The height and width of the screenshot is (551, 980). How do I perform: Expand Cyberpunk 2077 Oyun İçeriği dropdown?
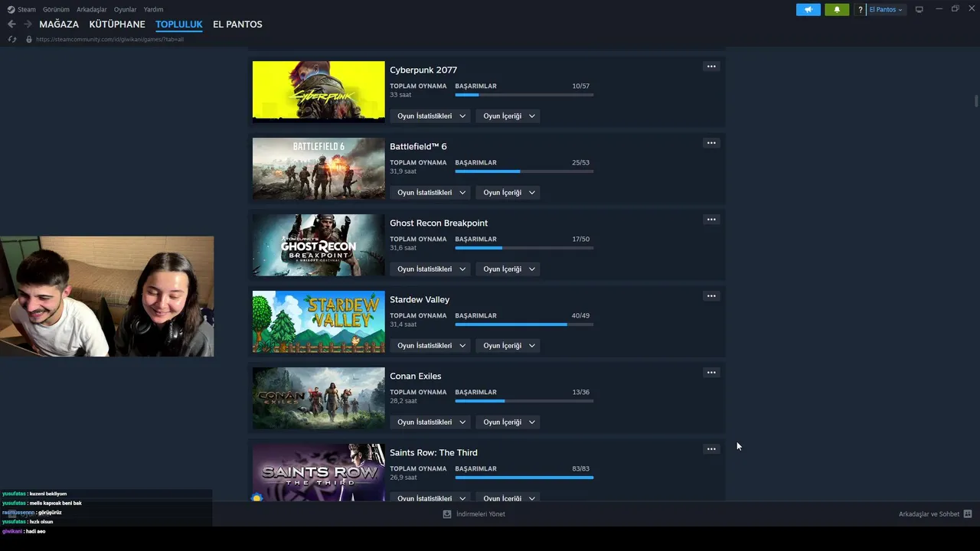(x=508, y=116)
